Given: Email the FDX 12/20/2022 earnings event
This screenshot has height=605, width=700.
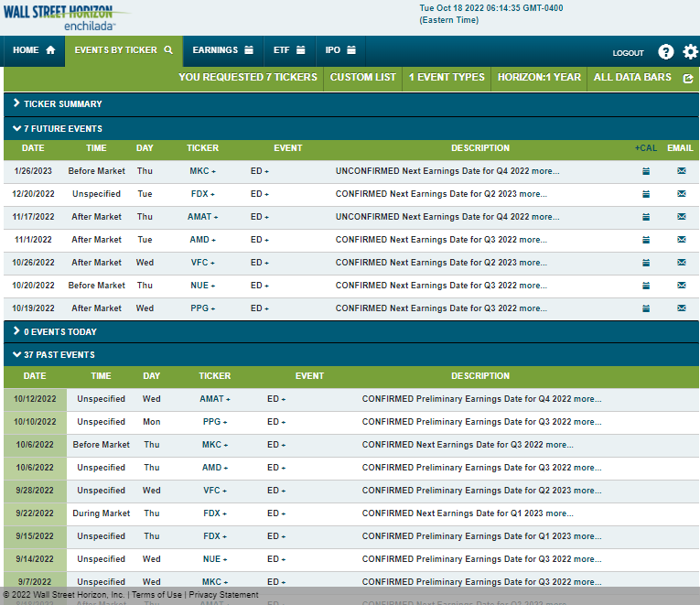Looking at the screenshot, I should 682,193.
